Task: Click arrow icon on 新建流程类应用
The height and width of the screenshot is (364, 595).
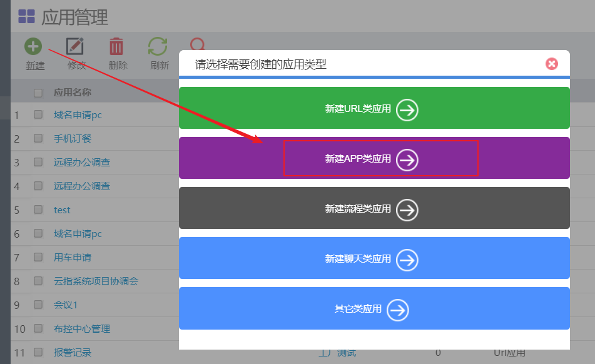Action: coord(407,210)
